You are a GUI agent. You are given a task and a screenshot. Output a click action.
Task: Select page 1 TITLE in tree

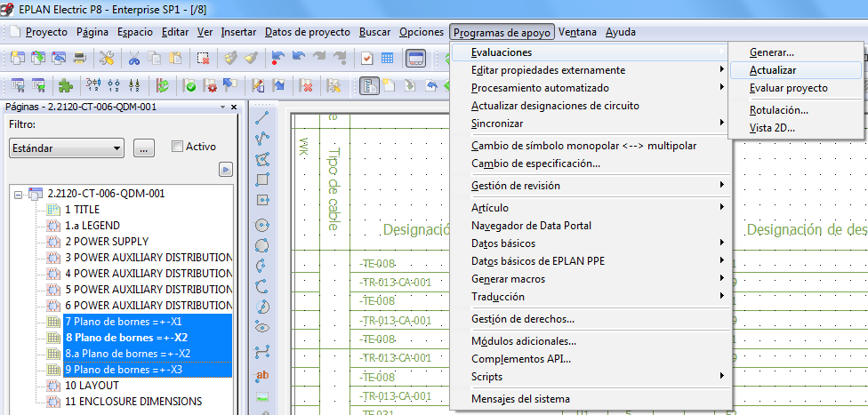(82, 210)
